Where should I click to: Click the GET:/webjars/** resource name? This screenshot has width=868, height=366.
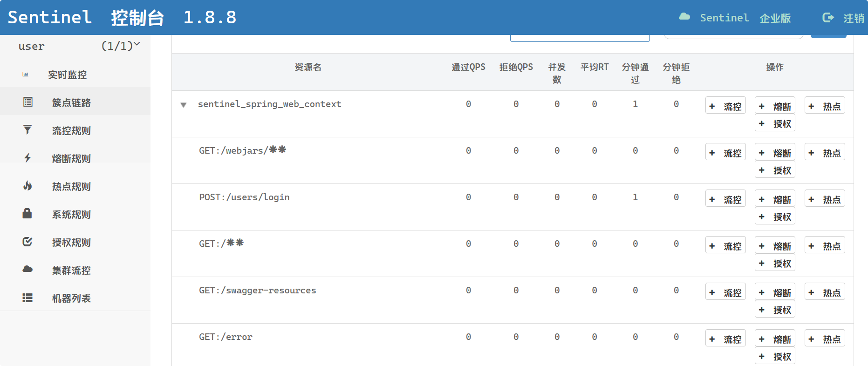click(242, 150)
